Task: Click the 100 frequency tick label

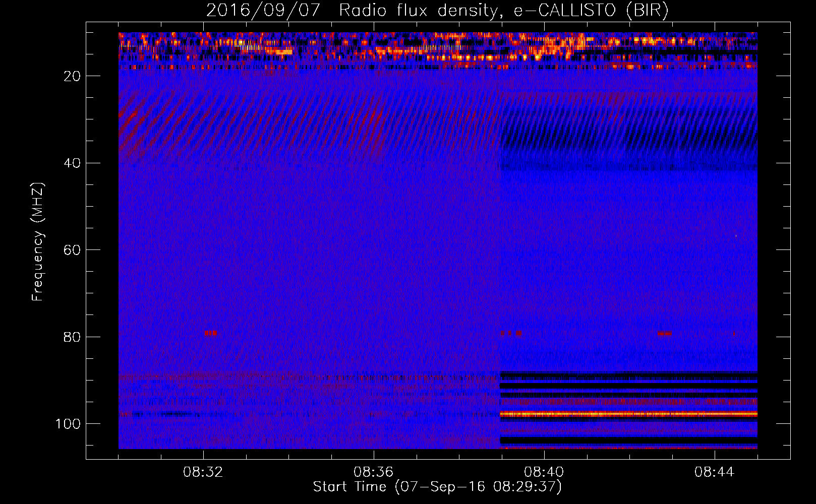Action: [x=68, y=424]
